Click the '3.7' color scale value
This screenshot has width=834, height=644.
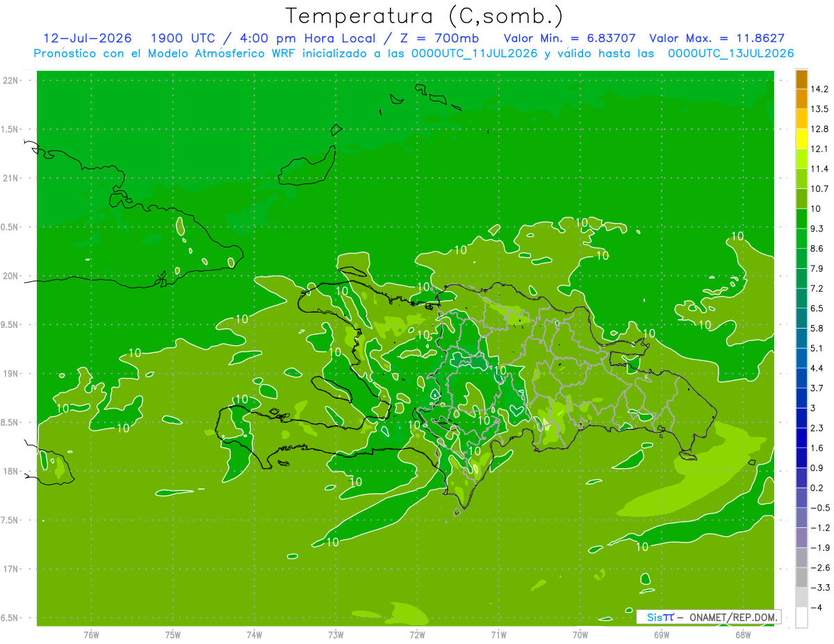(817, 388)
